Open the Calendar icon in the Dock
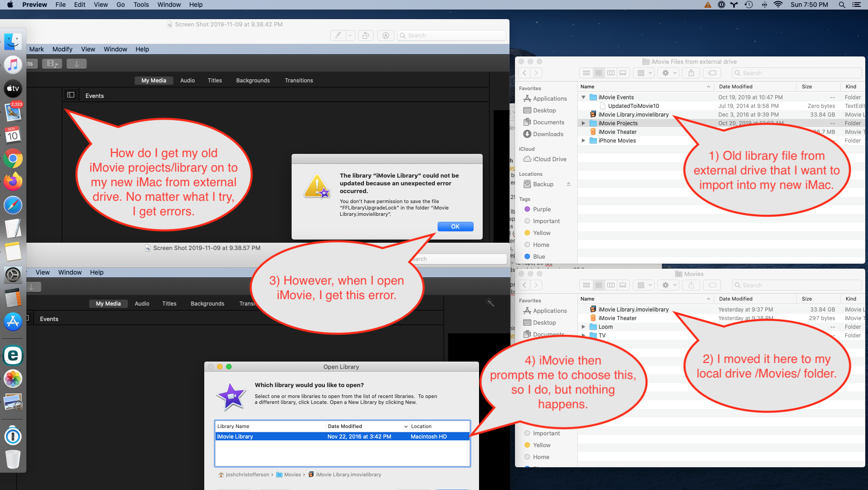Viewport: 868px width, 490px height. click(x=13, y=135)
